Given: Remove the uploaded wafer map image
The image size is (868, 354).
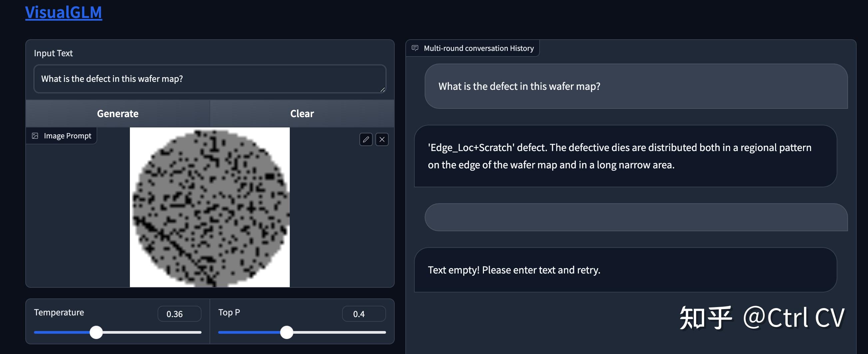Looking at the screenshot, I should pyautogui.click(x=382, y=139).
